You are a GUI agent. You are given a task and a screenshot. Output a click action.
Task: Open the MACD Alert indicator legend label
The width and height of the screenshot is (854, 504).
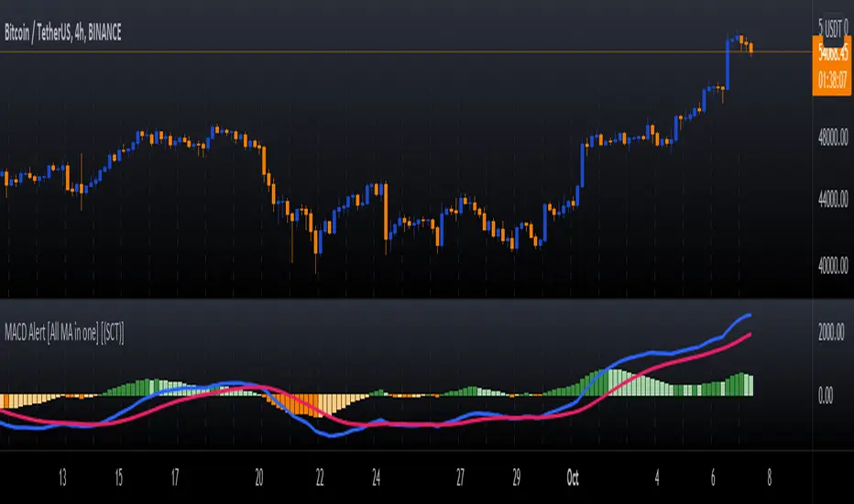[x=64, y=332]
